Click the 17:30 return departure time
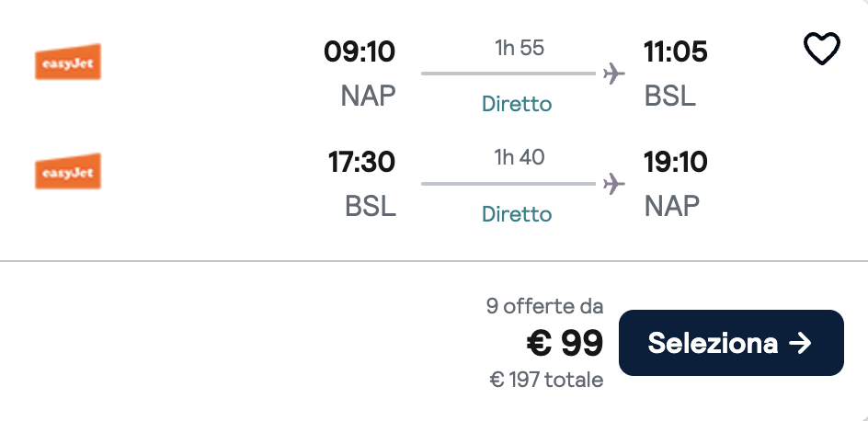Image resolution: width=868 pixels, height=421 pixels. pyautogui.click(x=361, y=163)
